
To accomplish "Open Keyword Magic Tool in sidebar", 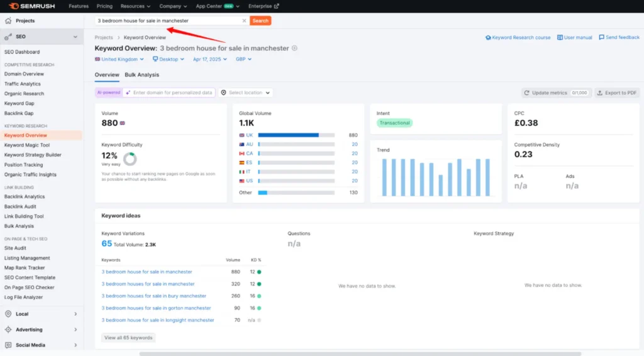I will [27, 145].
